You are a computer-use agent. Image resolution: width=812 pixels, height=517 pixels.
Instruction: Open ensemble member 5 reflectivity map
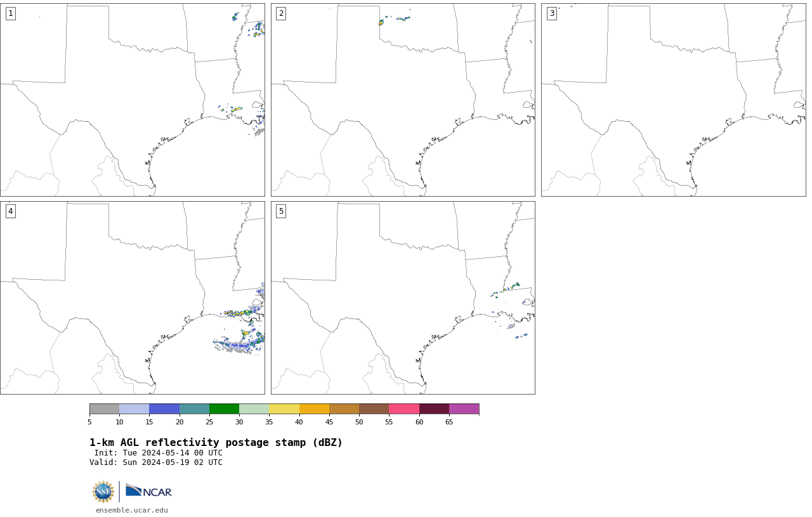pos(403,298)
